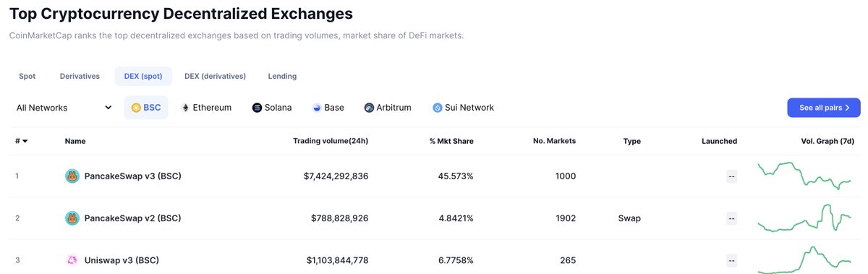This screenshot has width=868, height=274.
Task: Select the Solana network icon
Action: pos(257,108)
